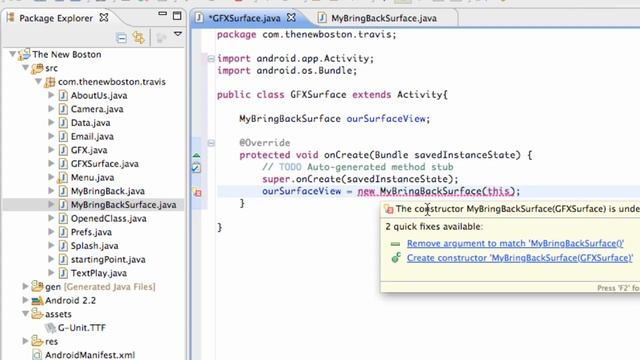Select GFX.java file
Image resolution: width=640 pixels, height=360 pixels.
tap(89, 150)
